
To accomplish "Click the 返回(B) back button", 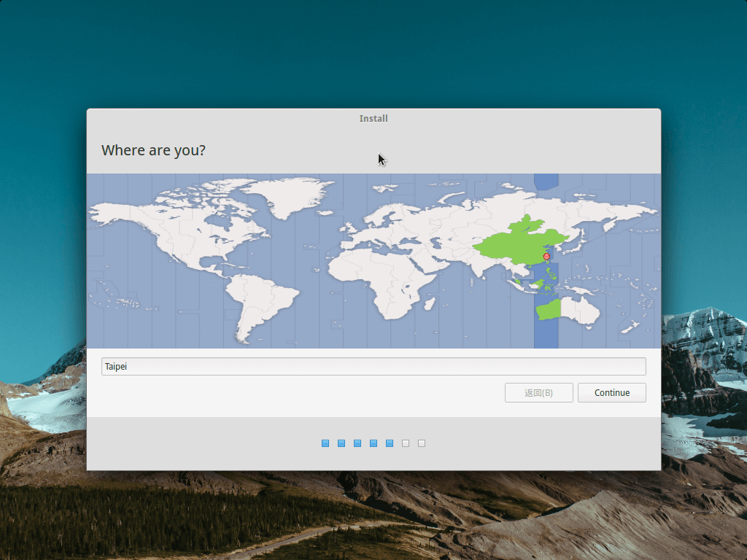I will click(x=538, y=392).
